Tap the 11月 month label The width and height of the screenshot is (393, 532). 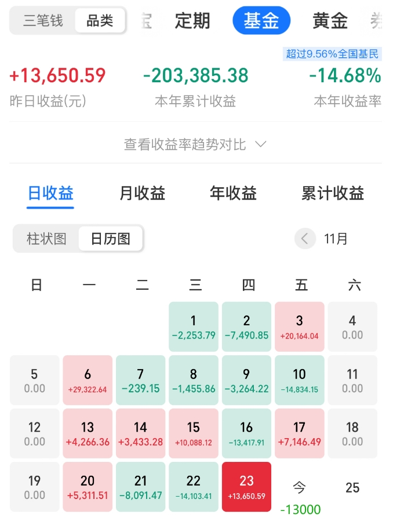[x=336, y=239]
